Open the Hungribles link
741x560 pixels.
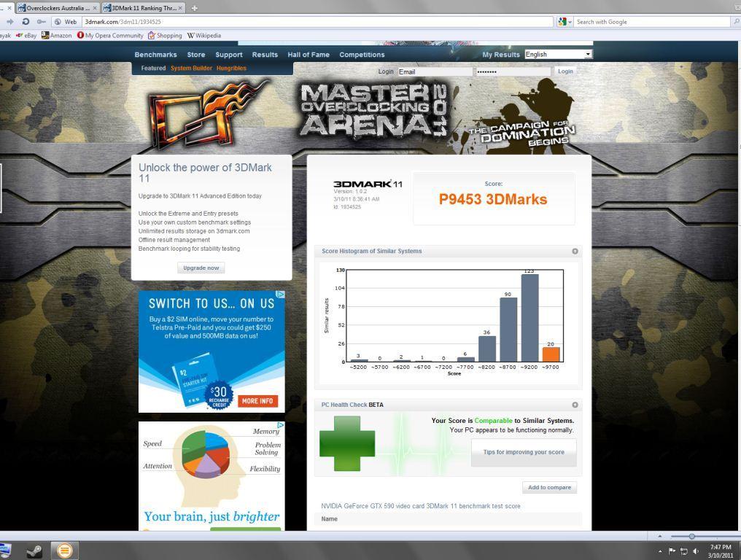click(x=232, y=68)
